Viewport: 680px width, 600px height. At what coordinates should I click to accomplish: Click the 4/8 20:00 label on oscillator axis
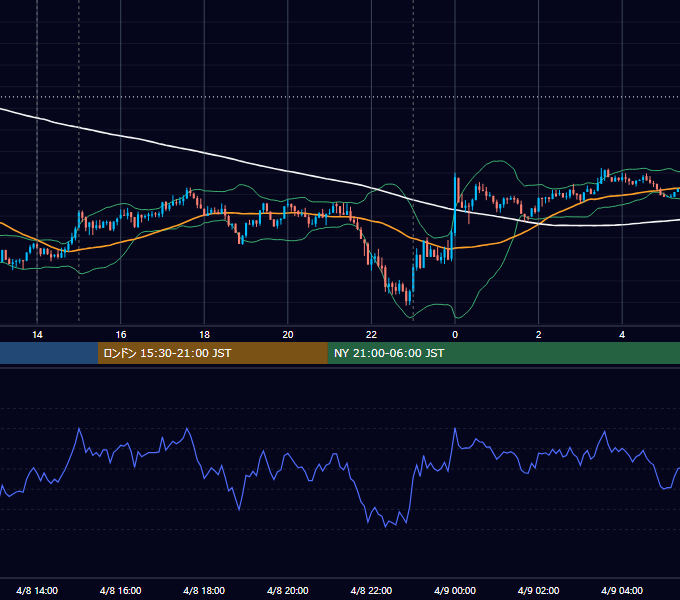click(x=288, y=590)
